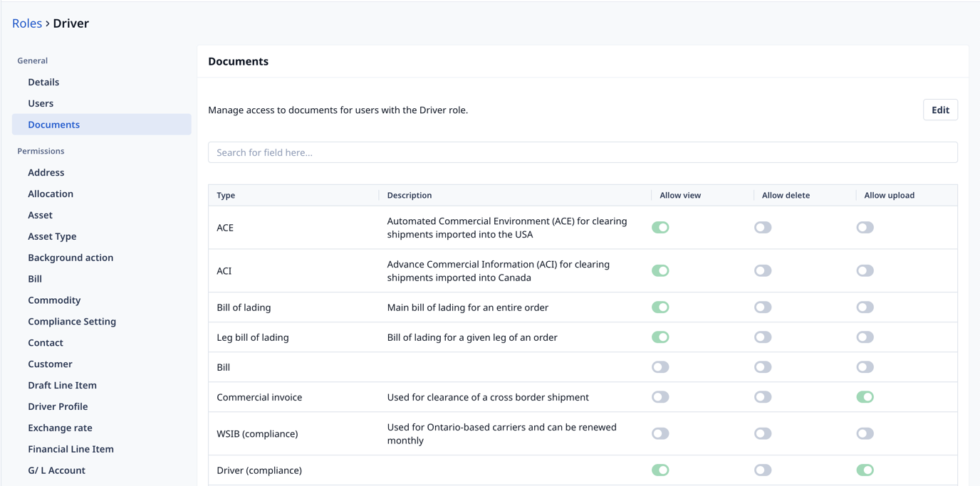The image size is (980, 486).
Task: Enable Allow delete for Driver (compliance)
Action: click(x=763, y=470)
